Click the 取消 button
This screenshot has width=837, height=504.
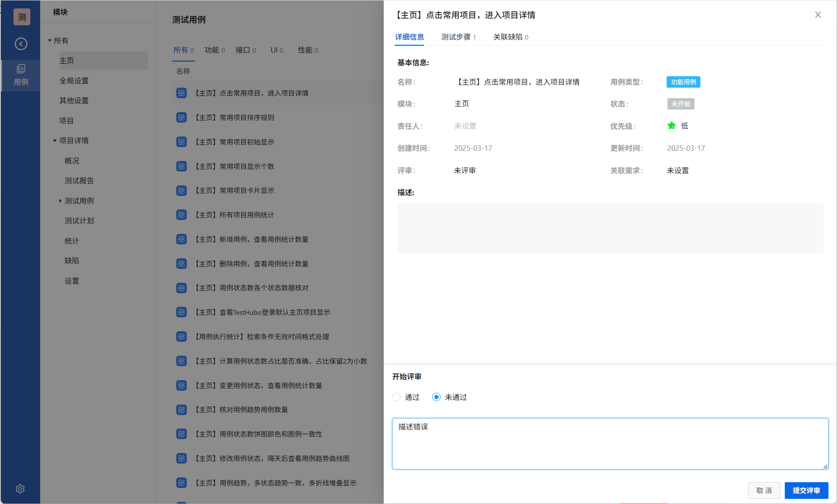click(764, 491)
